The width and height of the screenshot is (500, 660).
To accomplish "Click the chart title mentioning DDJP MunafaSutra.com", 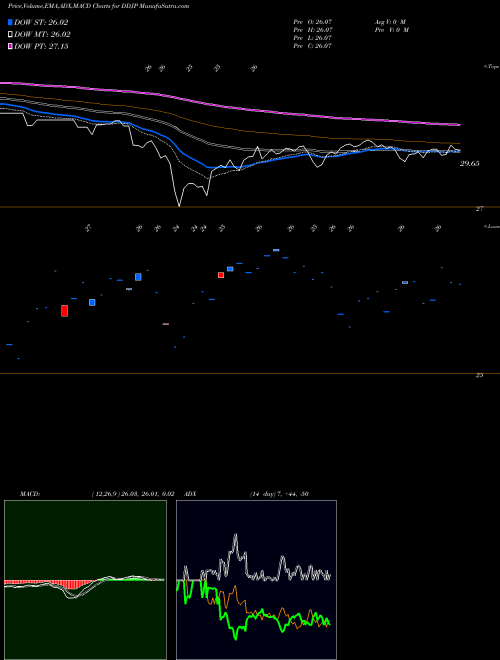I will coord(98,6).
